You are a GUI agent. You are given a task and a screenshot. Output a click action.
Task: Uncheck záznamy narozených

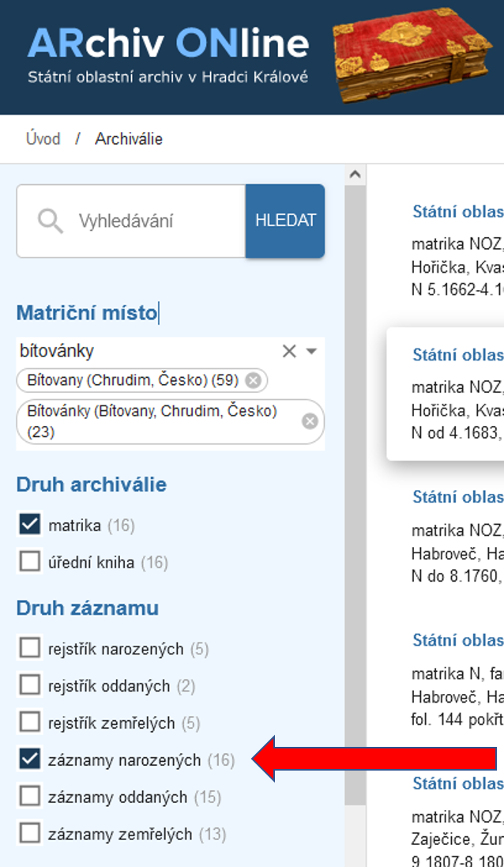31,760
